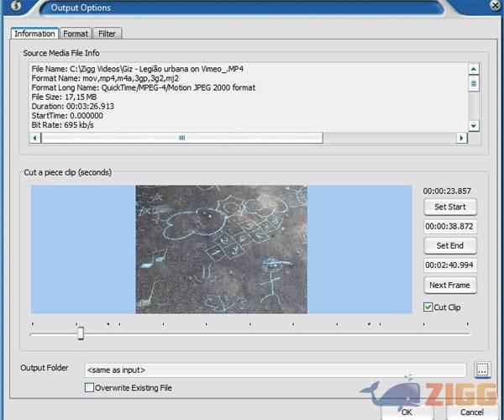Image resolution: width=504 pixels, height=420 pixels.
Task: Select the Format Name line in media info
Action: point(105,78)
